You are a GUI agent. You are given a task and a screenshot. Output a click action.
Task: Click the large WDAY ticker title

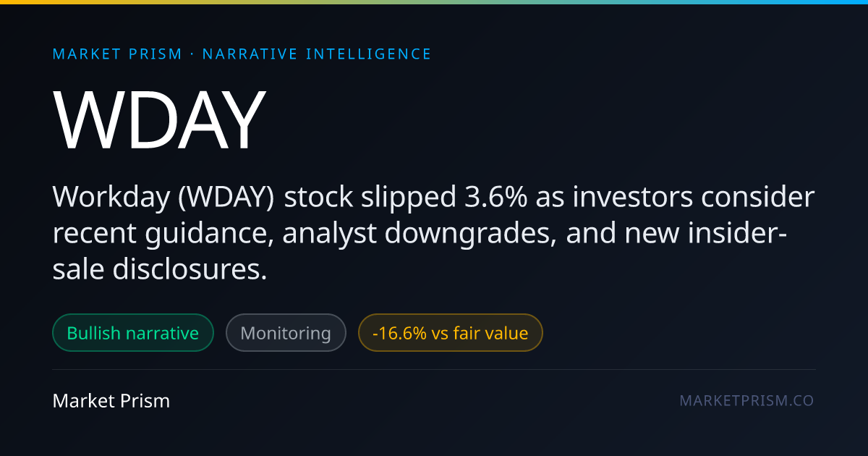[x=160, y=119]
